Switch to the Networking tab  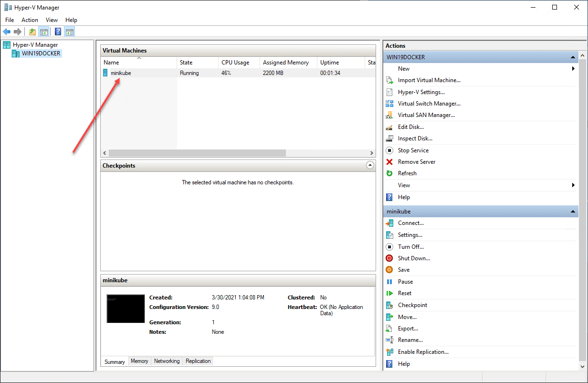(x=167, y=361)
